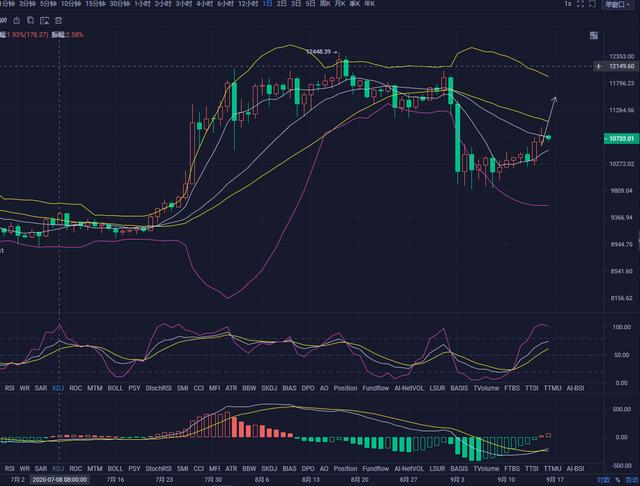Select DPO in row beneath KDJ pane
This screenshot has height=486, width=640.
(308, 388)
